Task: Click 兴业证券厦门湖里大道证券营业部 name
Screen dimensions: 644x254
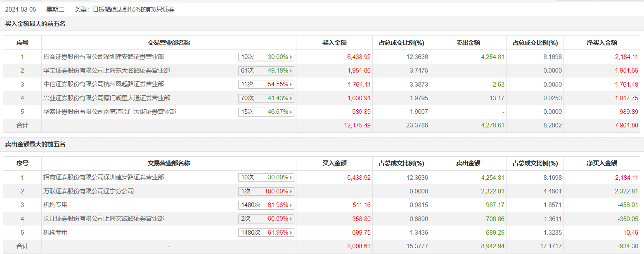Action: [107, 98]
